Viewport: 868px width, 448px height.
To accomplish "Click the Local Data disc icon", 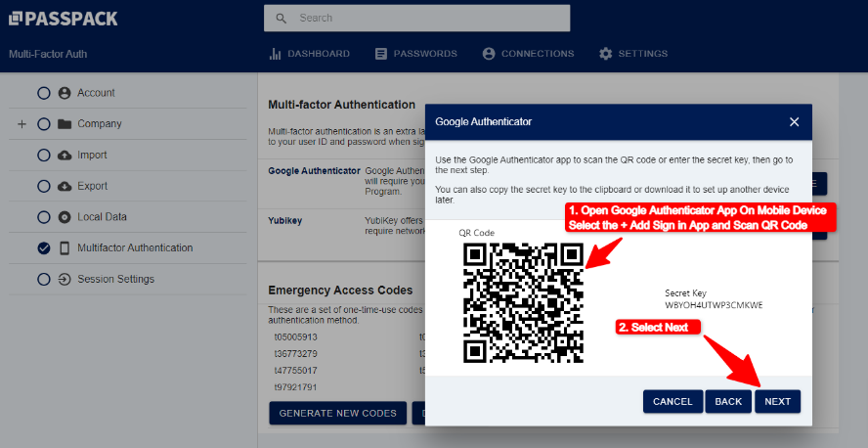I will pos(65,217).
